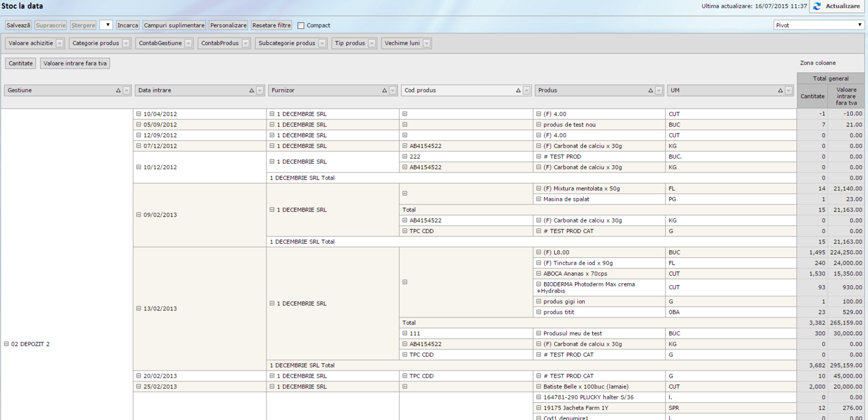The image size is (868, 420).
Task: Click sort arrow on Gestiune column header
Action: coord(118,91)
